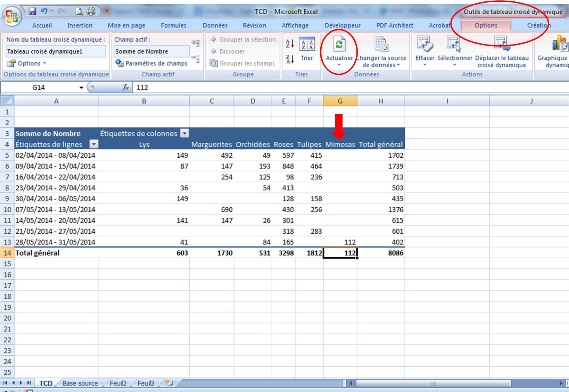The height and width of the screenshot is (392, 569).
Task: Select column G header
Action: coord(340,101)
